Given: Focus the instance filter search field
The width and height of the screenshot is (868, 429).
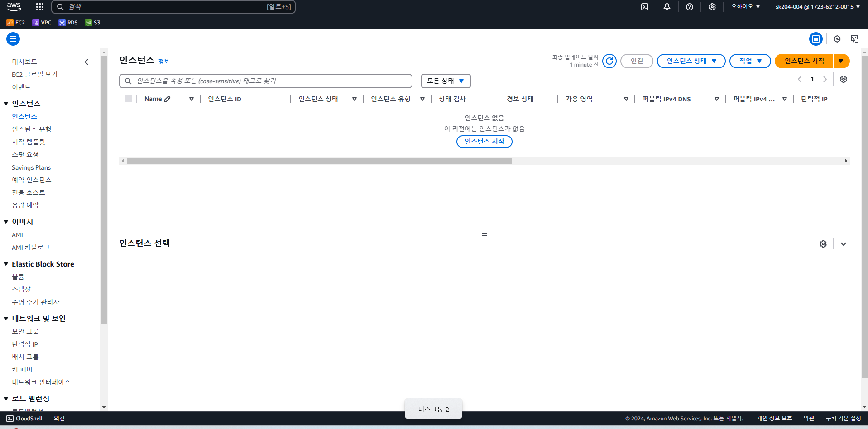Looking at the screenshot, I should coord(266,81).
